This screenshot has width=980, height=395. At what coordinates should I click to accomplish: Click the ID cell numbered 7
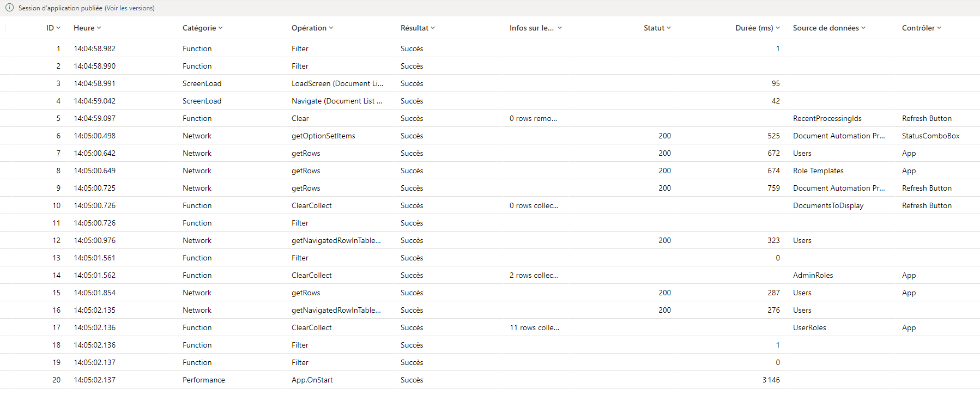[x=58, y=153]
